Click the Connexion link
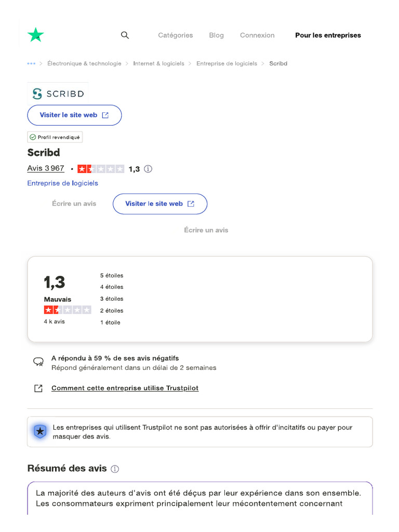This screenshot has height=532, width=399. 257,35
